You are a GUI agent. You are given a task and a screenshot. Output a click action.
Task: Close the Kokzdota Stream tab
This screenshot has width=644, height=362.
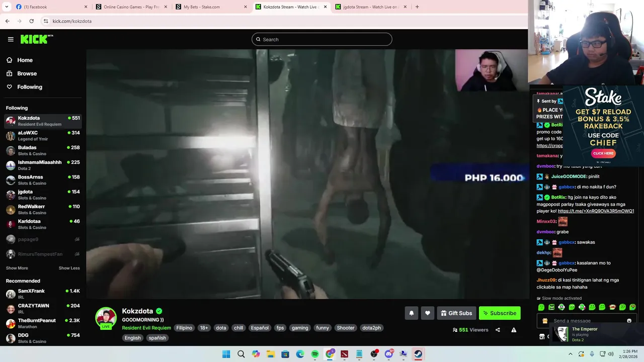point(326,7)
